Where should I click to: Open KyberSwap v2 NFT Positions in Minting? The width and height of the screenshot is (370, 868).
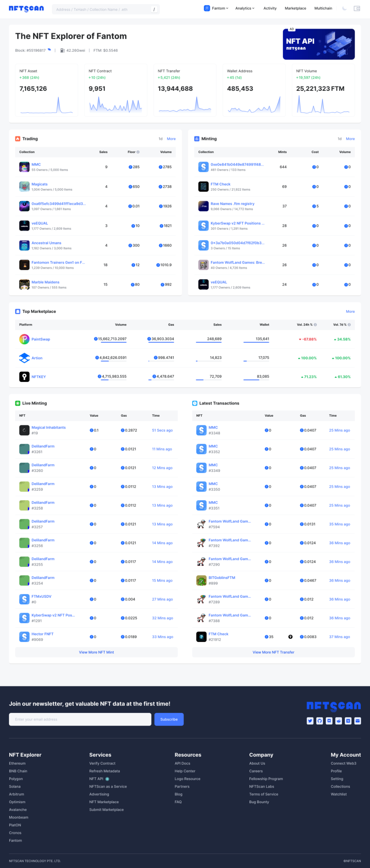(237, 223)
